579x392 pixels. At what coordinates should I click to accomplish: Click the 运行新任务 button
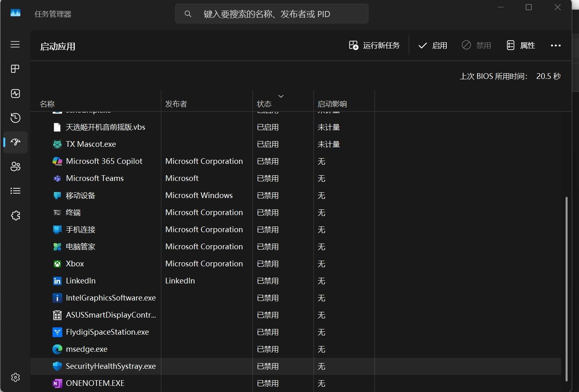point(374,45)
